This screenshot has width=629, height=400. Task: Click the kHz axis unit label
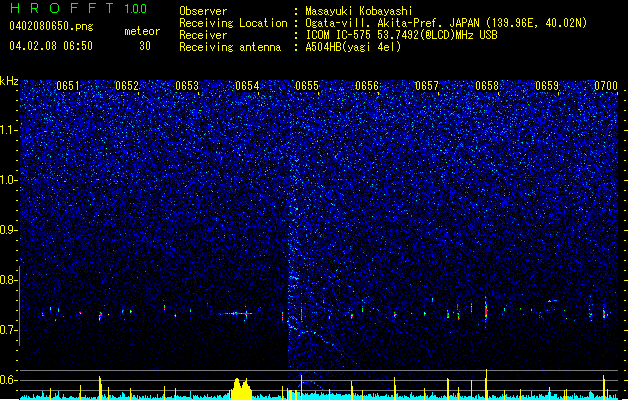pos(9,81)
